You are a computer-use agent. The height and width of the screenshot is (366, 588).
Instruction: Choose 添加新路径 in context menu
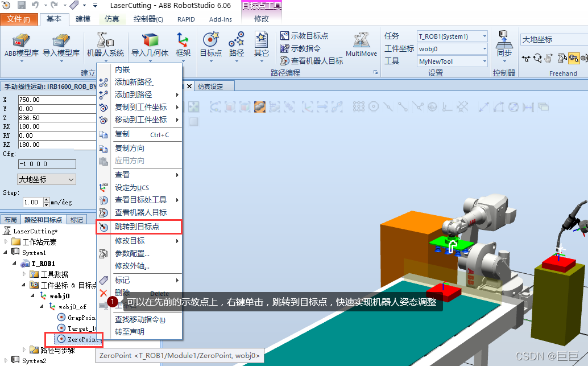point(139,82)
